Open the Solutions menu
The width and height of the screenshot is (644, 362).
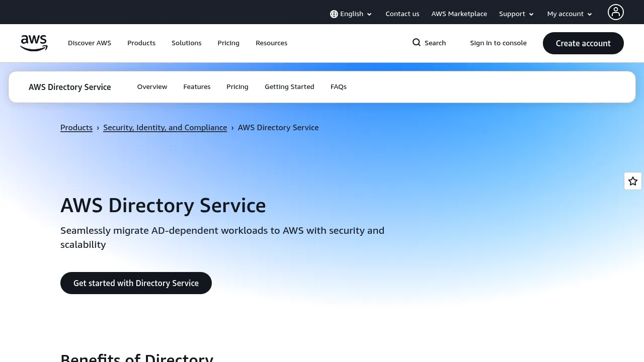pos(187,43)
